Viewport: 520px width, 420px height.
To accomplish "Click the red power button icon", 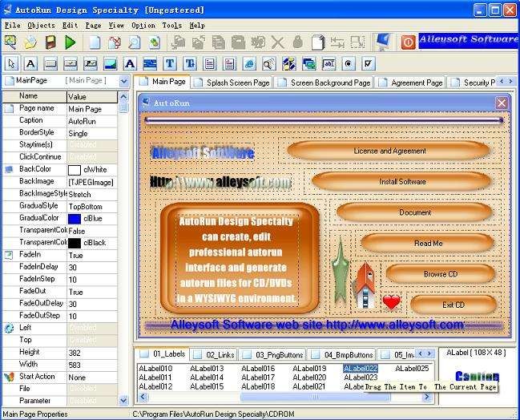I will (408, 42).
